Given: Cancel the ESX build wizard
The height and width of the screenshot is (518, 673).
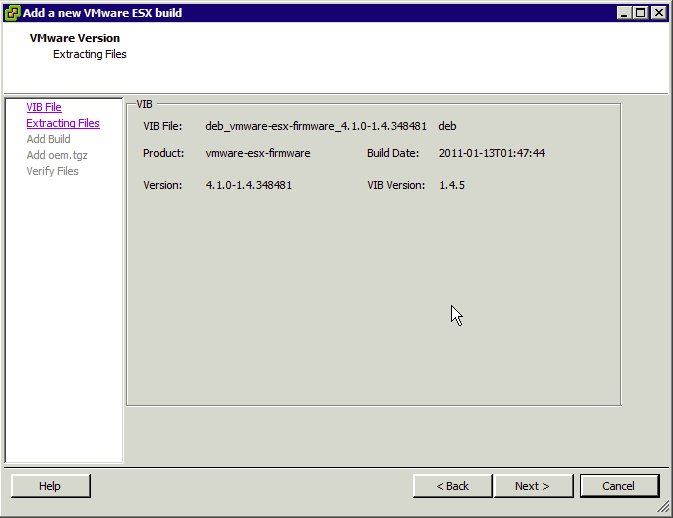Looking at the screenshot, I should [x=618, y=486].
